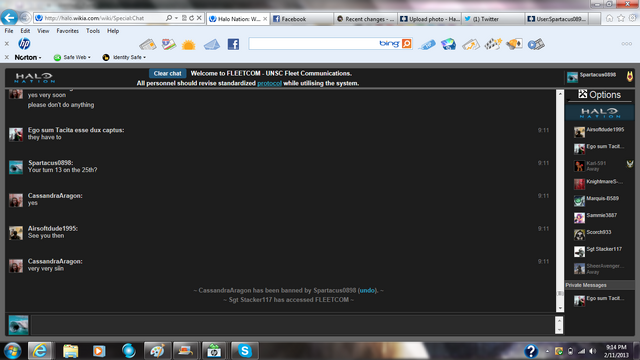The width and height of the screenshot is (640, 360).
Task: Open the File menu
Action: 9,31
